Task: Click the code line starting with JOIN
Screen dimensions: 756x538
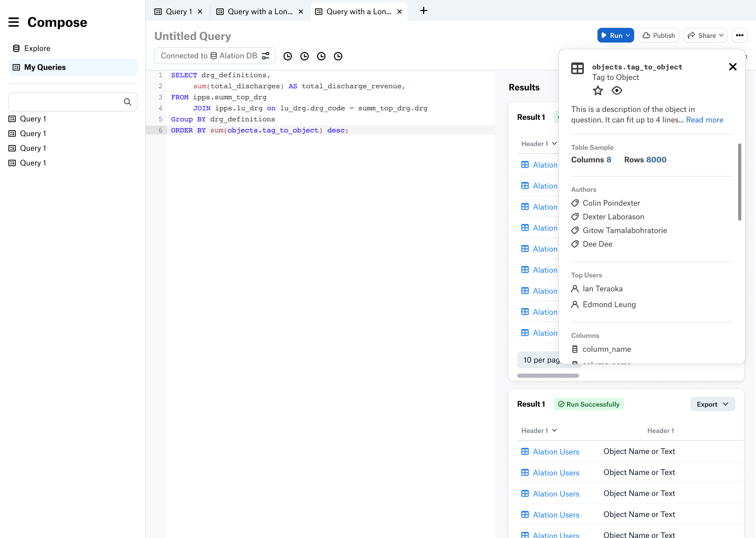Action: [310, 108]
